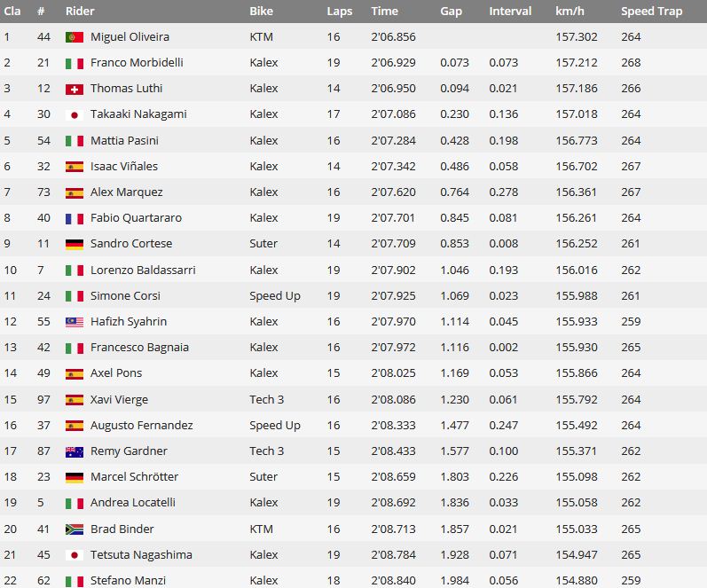This screenshot has width=707, height=588.
Task: Click Speed Up bike for Simone Corsi
Action: click(x=275, y=296)
